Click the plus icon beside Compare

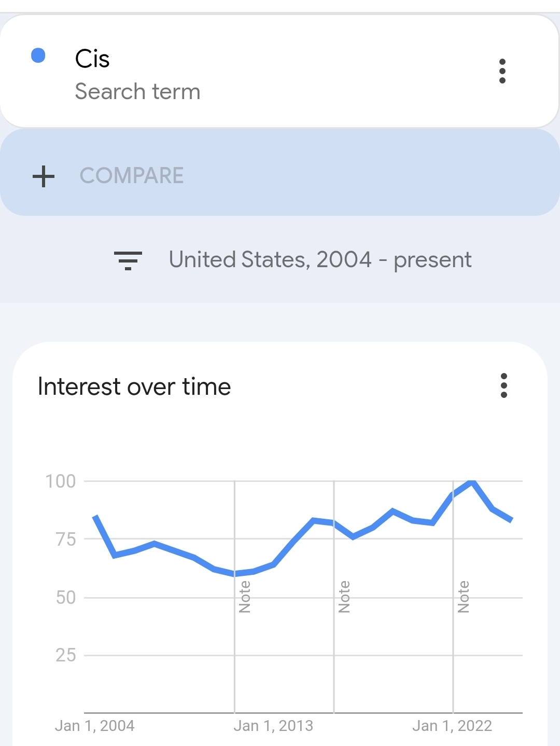[x=44, y=176]
